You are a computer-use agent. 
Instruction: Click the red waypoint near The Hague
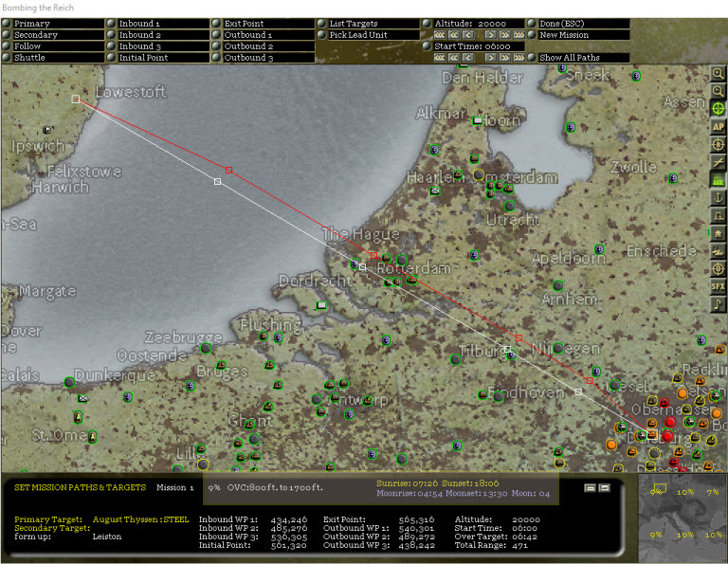pos(373,255)
